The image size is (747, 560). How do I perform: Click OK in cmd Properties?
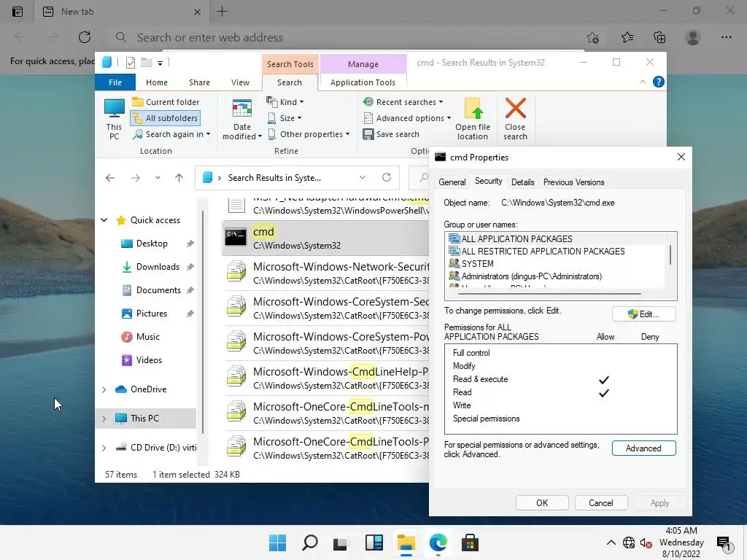pyautogui.click(x=542, y=503)
